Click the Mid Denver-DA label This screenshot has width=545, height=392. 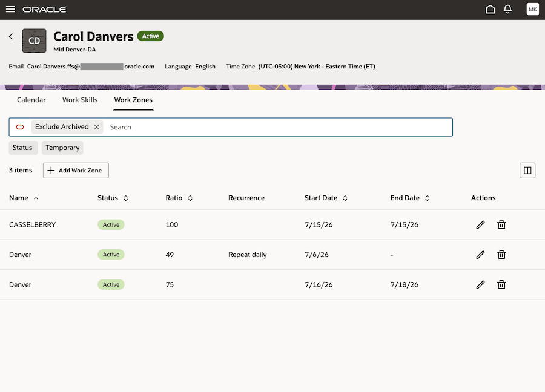[74, 50]
